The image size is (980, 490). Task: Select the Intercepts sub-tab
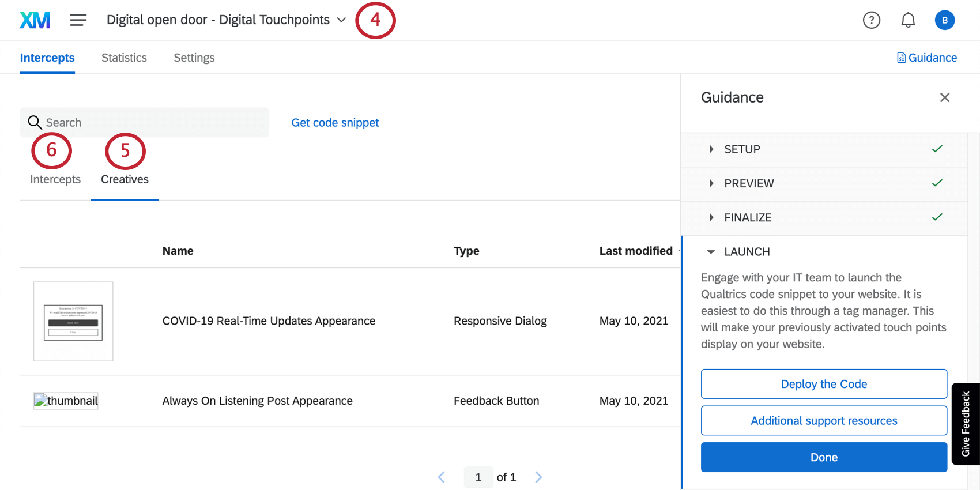click(55, 179)
